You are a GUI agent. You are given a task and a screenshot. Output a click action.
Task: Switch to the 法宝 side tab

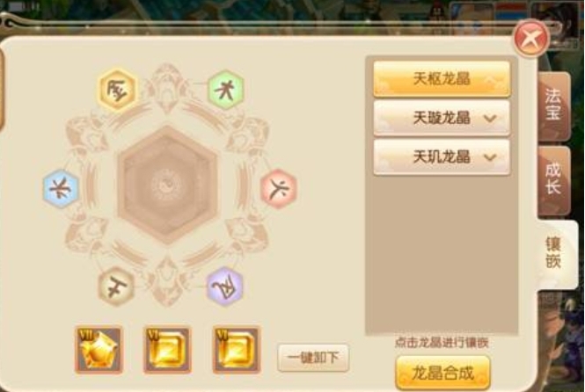click(x=553, y=105)
